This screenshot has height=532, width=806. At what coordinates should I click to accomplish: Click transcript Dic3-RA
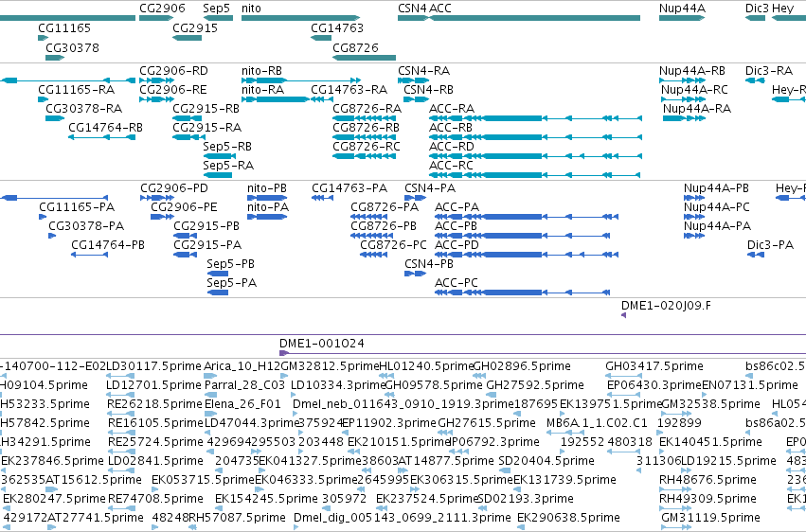[x=769, y=70]
